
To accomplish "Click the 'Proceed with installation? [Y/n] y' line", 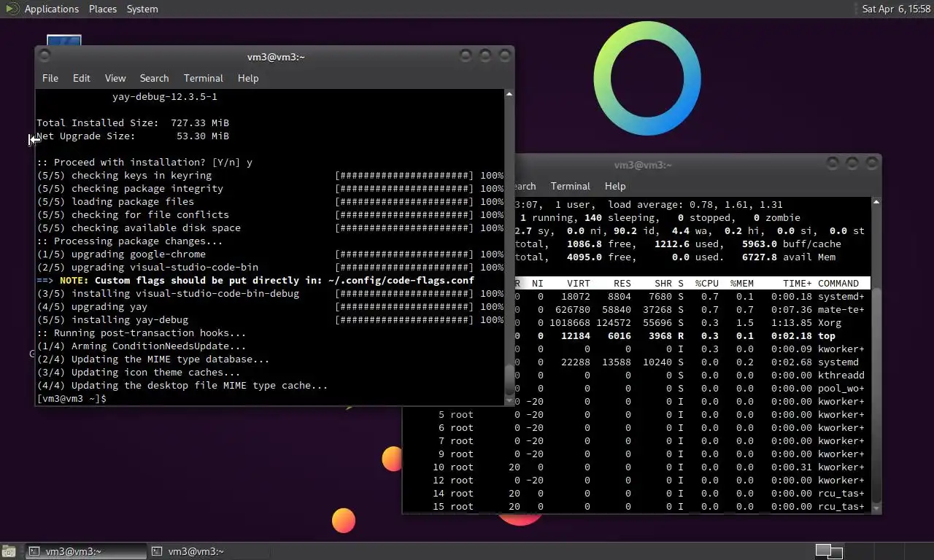I will 144,162.
